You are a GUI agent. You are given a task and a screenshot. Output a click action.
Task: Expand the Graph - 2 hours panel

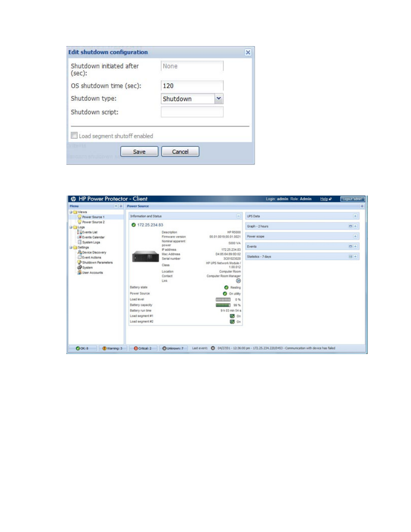click(355, 226)
